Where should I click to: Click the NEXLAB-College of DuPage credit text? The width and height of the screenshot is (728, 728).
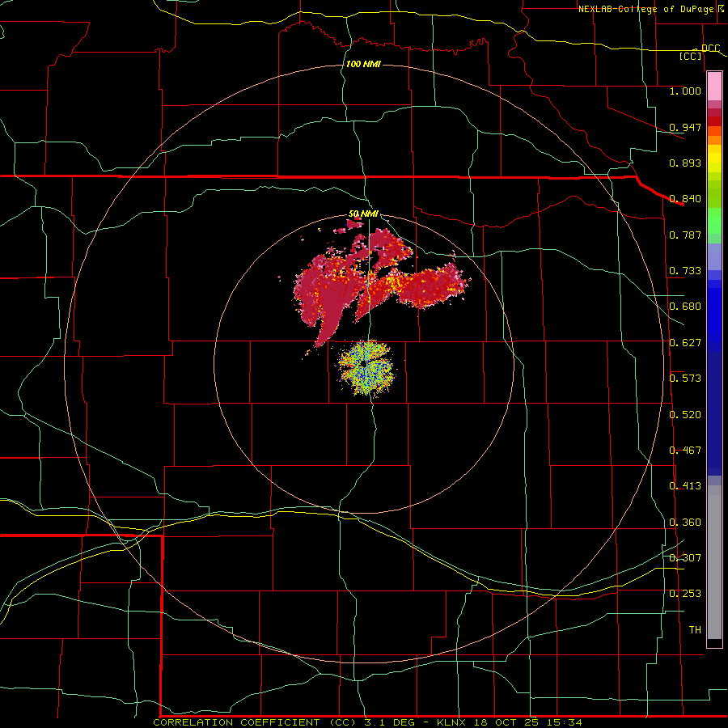pos(646,9)
